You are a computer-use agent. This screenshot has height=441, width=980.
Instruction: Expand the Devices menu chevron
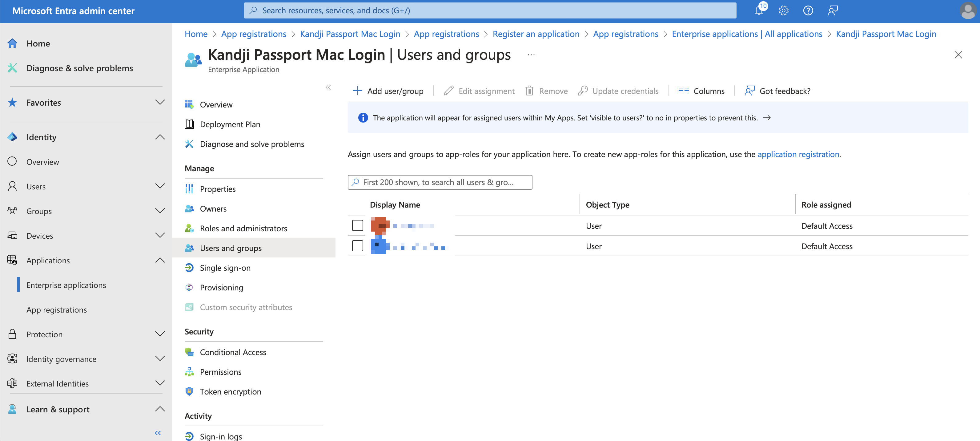pos(160,236)
